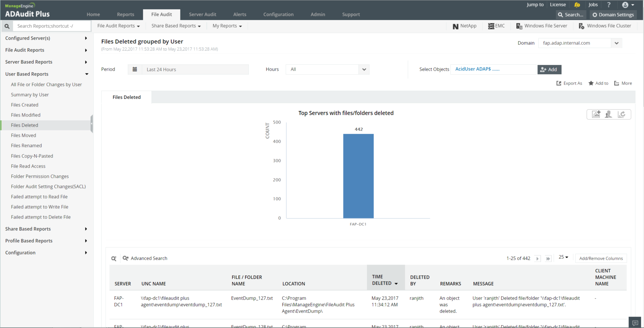Open the Domain selection dropdown
The image size is (644, 328).
(616, 43)
